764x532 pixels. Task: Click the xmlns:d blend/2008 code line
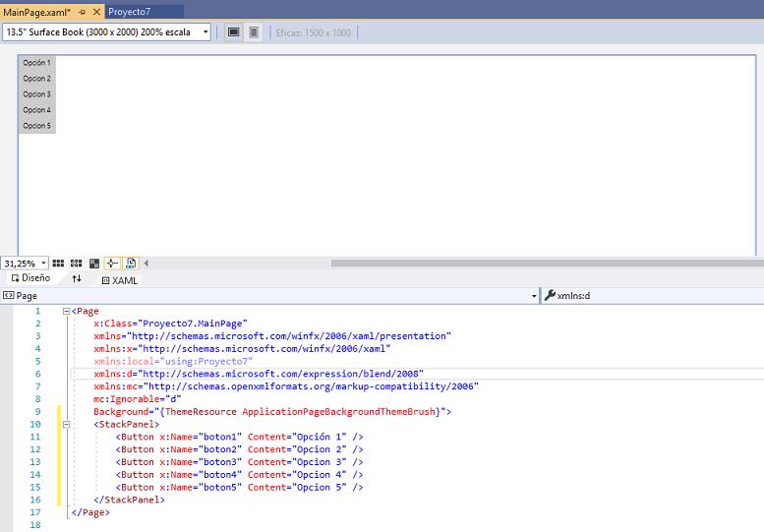(259, 374)
